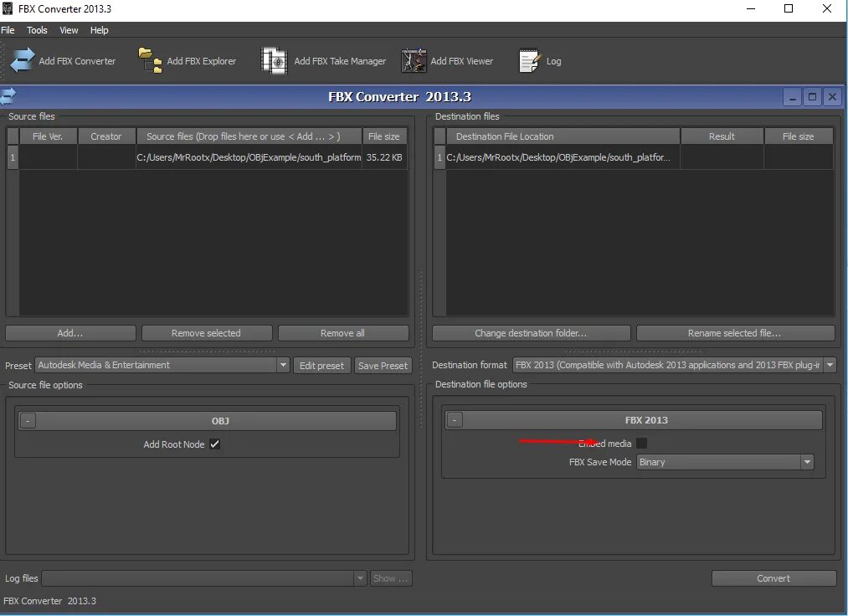Screen dimensions: 848x616
Task: Collapse the OBJ options section
Action: 28,421
